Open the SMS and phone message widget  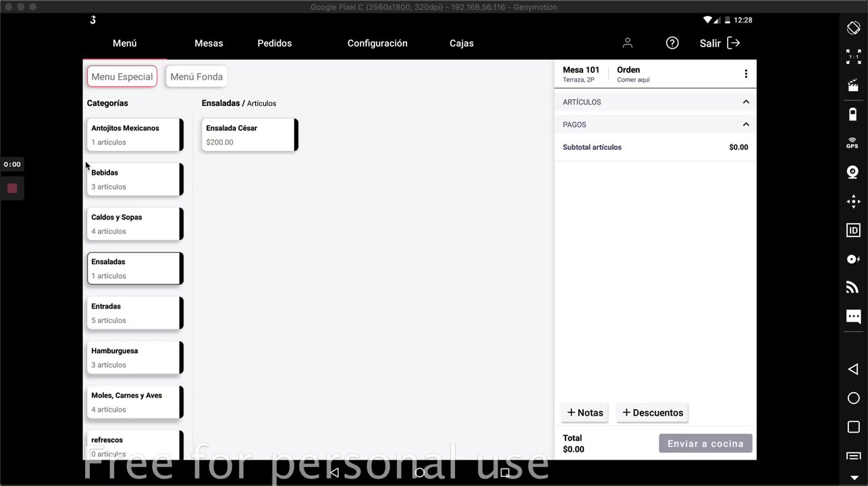(x=853, y=317)
